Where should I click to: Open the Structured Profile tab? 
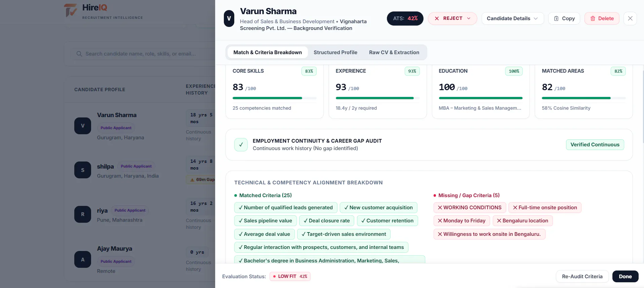coord(335,52)
